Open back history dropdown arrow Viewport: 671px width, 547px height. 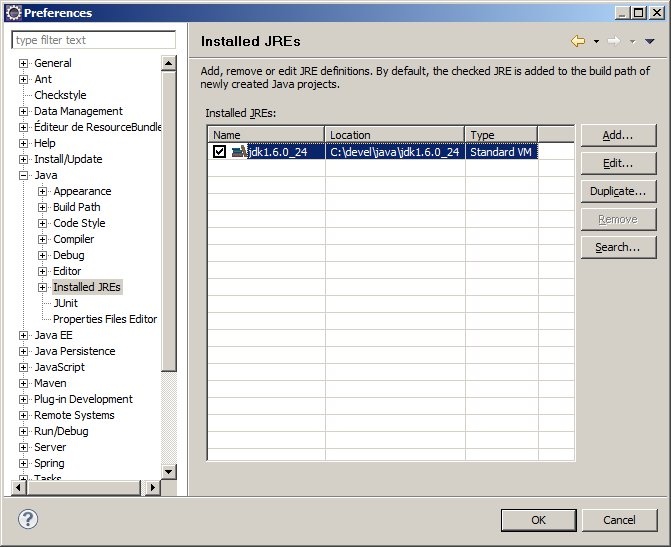pyautogui.click(x=596, y=42)
